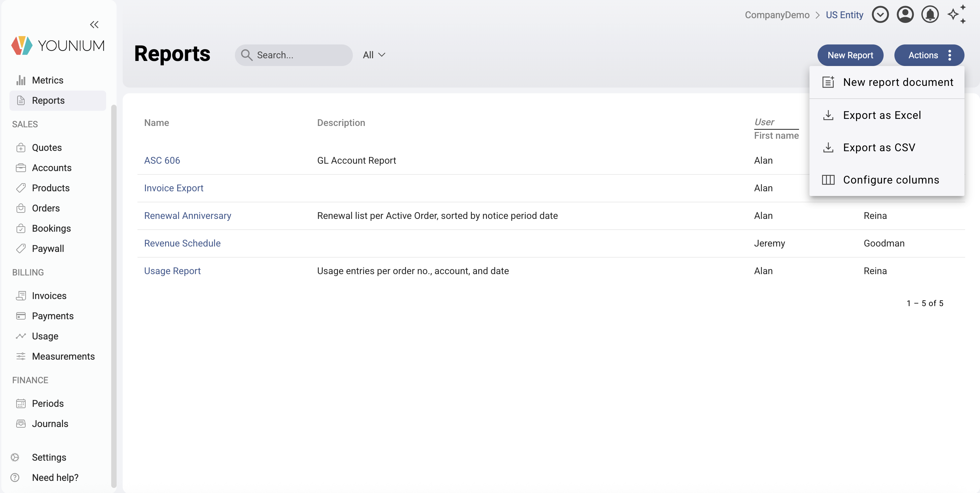
Task: Expand the All filter dropdown
Action: (374, 55)
